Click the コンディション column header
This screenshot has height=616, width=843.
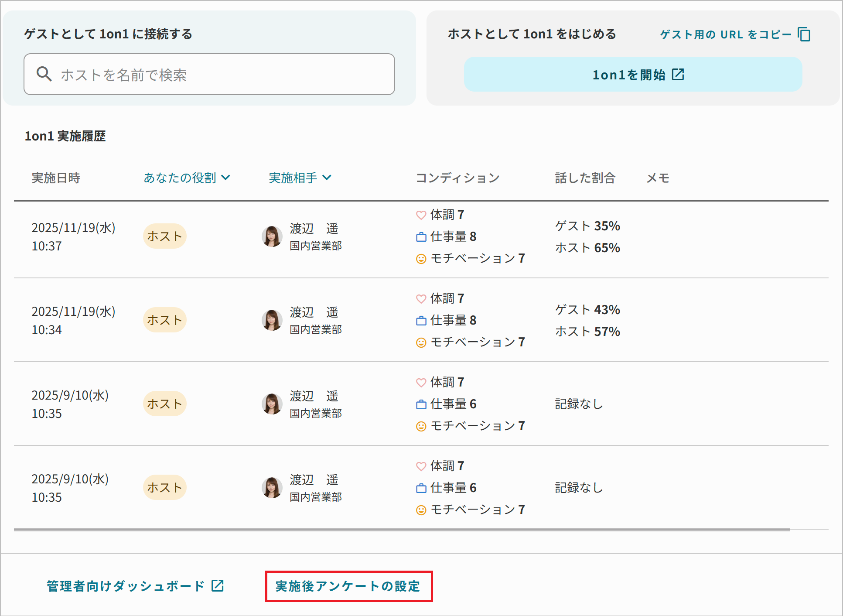pos(457,178)
